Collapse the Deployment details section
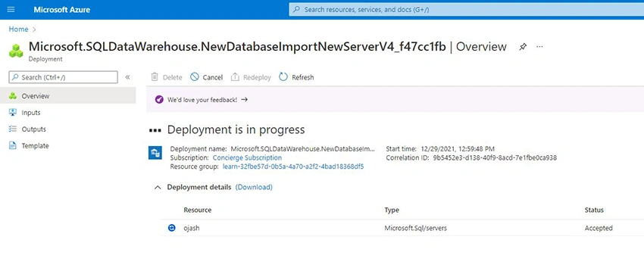The image size is (644, 277). click(x=158, y=188)
